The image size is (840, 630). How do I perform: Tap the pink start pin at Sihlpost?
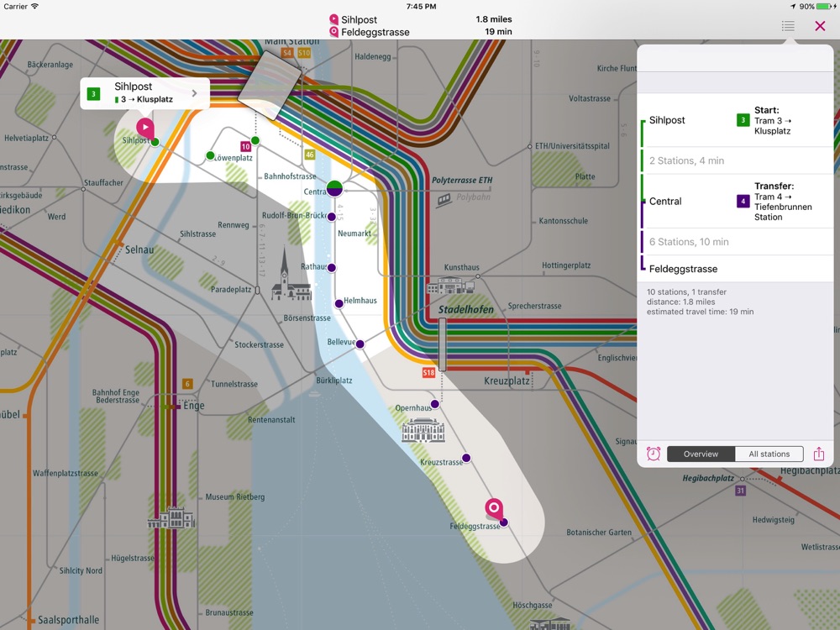[x=144, y=128]
